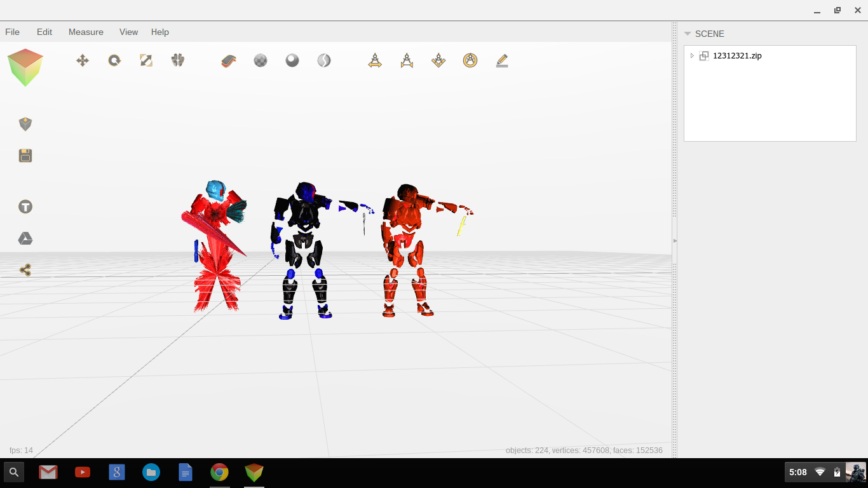The width and height of the screenshot is (868, 488).
Task: Click the 5:08 clock in system tray
Action: 798,472
